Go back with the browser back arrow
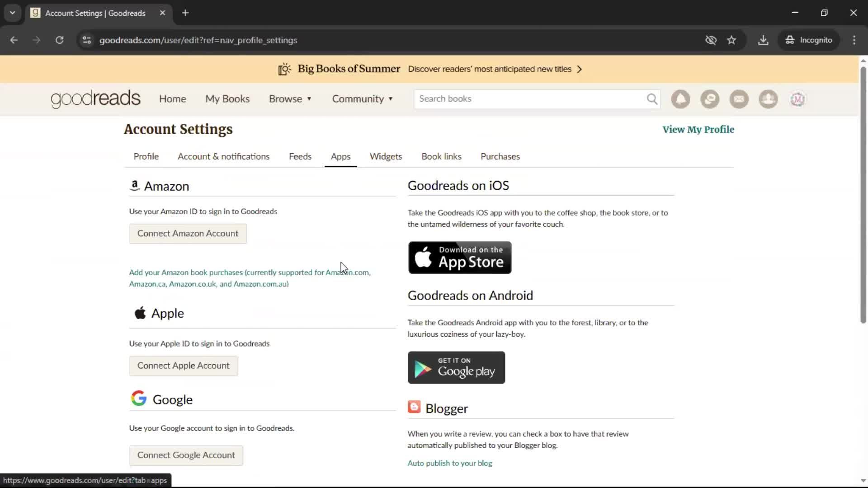Screen dimensions: 868x488 tap(14, 40)
